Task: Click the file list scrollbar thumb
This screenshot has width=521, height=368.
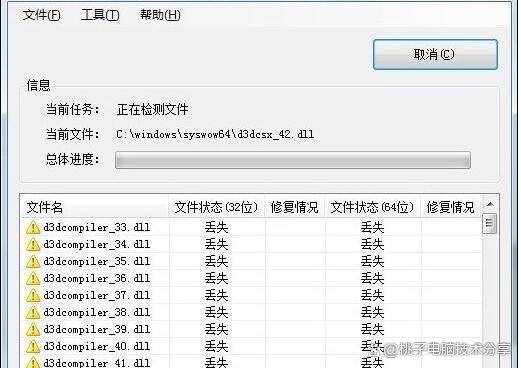Action: 490,223
